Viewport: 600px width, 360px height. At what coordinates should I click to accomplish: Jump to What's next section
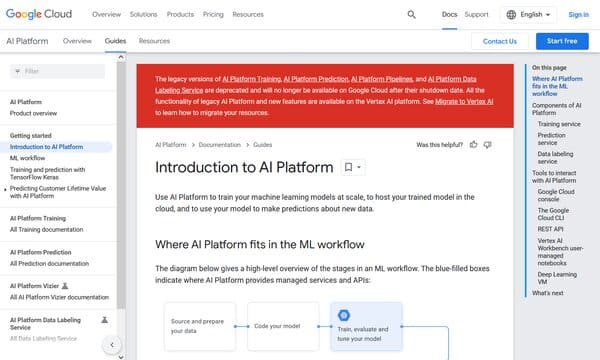547,293
